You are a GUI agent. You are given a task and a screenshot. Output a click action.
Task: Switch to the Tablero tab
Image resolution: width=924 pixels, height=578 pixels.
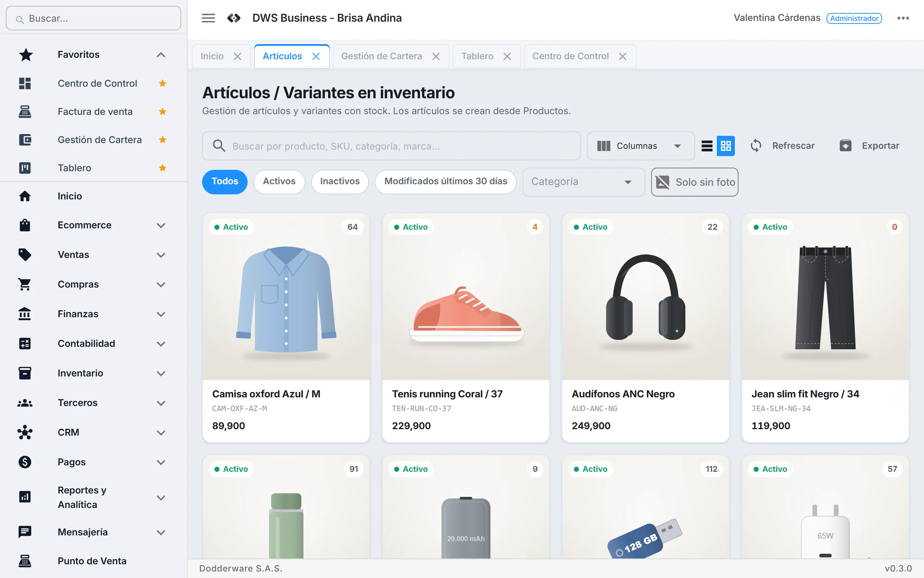477,56
